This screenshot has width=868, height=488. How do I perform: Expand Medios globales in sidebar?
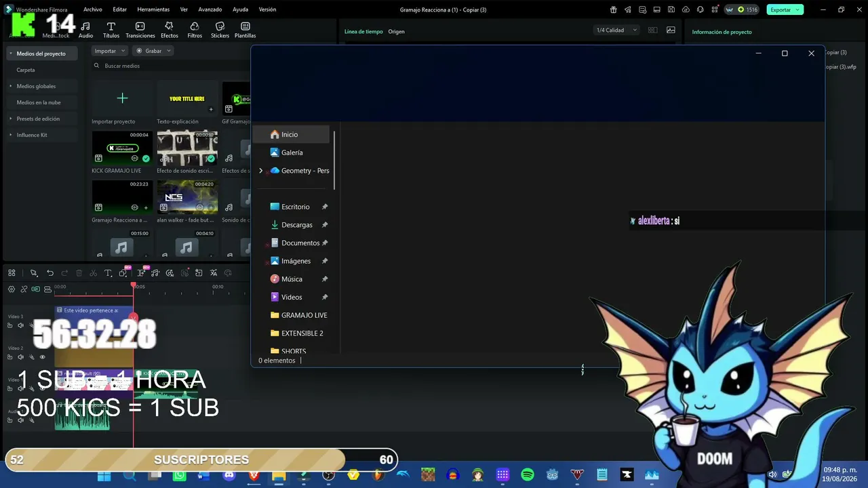pyautogui.click(x=10, y=86)
